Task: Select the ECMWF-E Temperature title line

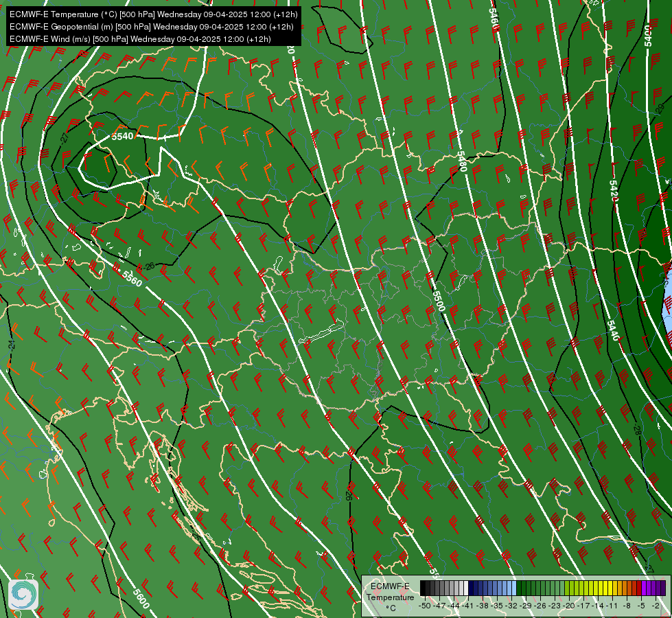Action: pos(154,14)
